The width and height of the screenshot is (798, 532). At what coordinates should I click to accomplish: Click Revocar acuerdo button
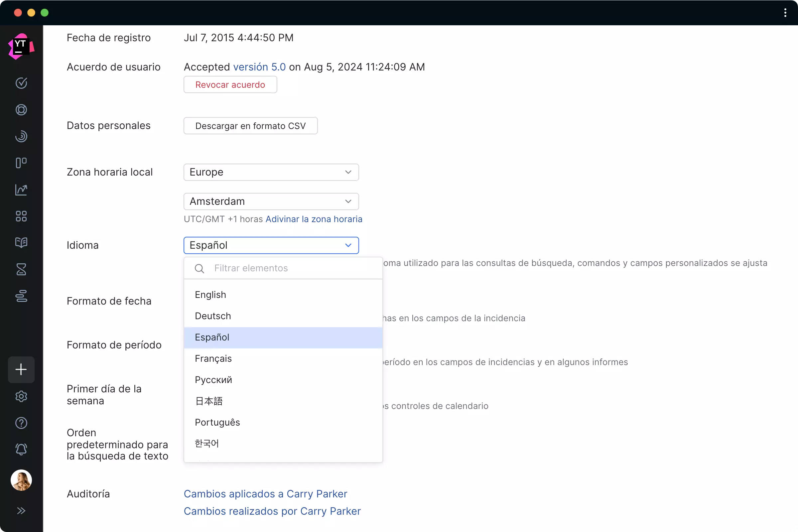[x=230, y=84]
